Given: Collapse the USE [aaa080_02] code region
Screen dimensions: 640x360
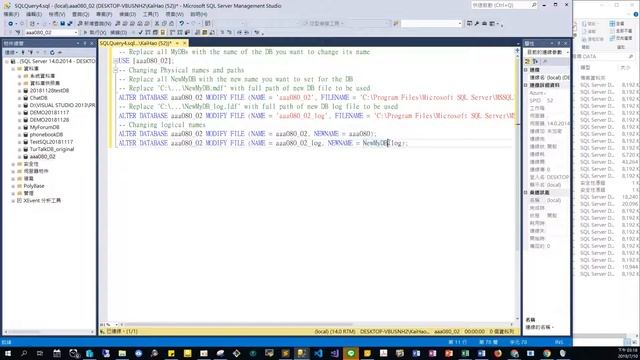Looking at the screenshot, I should pyautogui.click(x=116, y=61).
